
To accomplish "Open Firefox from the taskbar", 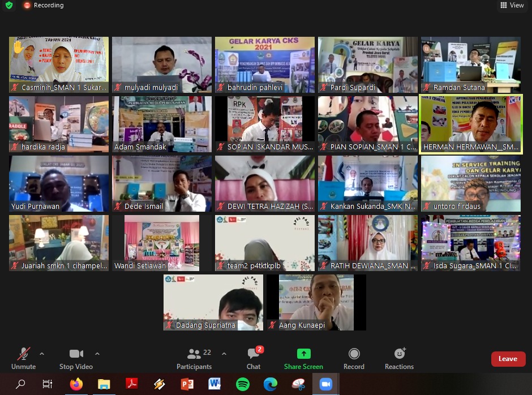I will pos(76,384).
